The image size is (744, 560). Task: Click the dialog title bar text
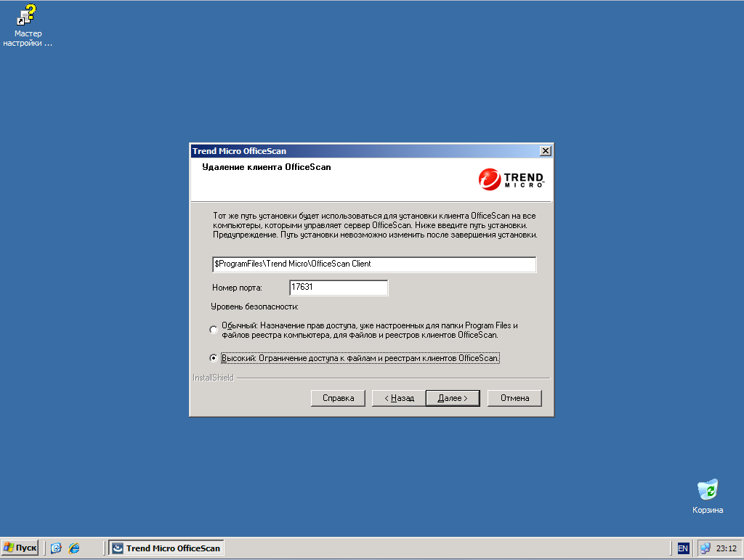(x=239, y=151)
